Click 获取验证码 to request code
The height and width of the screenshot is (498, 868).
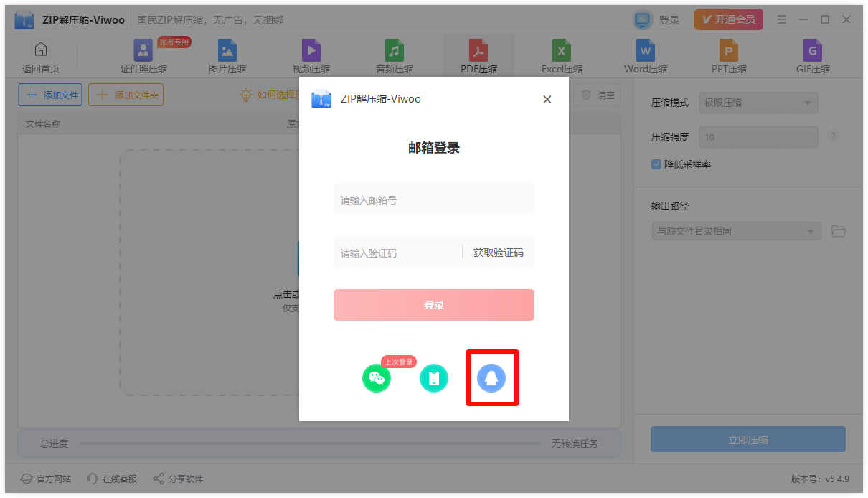(x=499, y=253)
